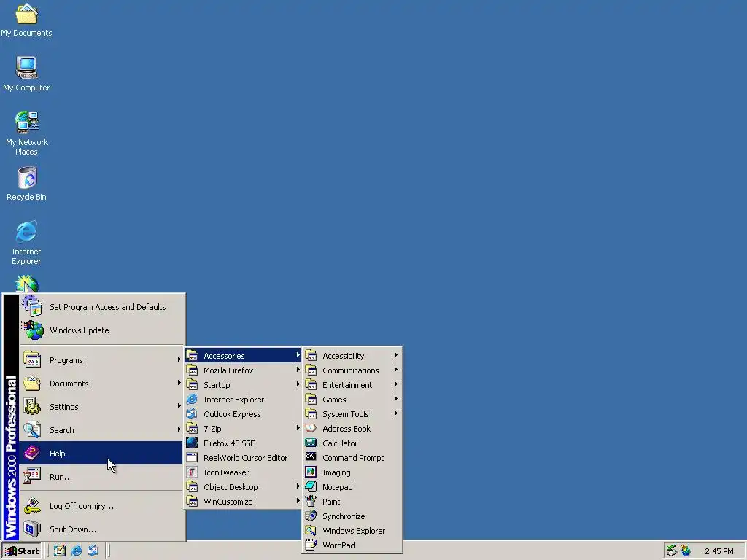This screenshot has height=560, width=747.
Task: Expand the System Tools submenu arrow
Action: (395, 414)
